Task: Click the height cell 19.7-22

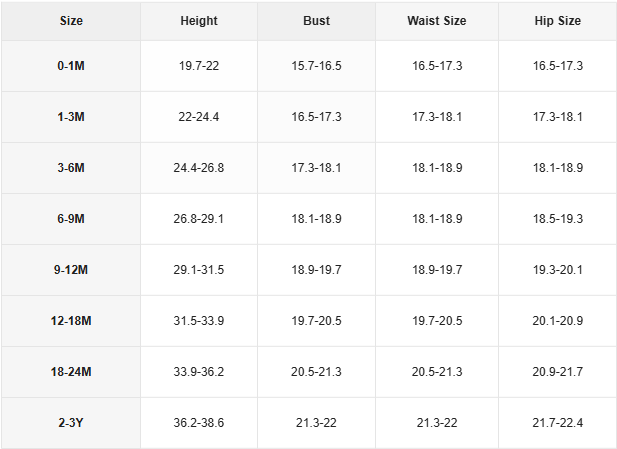Action: 199,66
